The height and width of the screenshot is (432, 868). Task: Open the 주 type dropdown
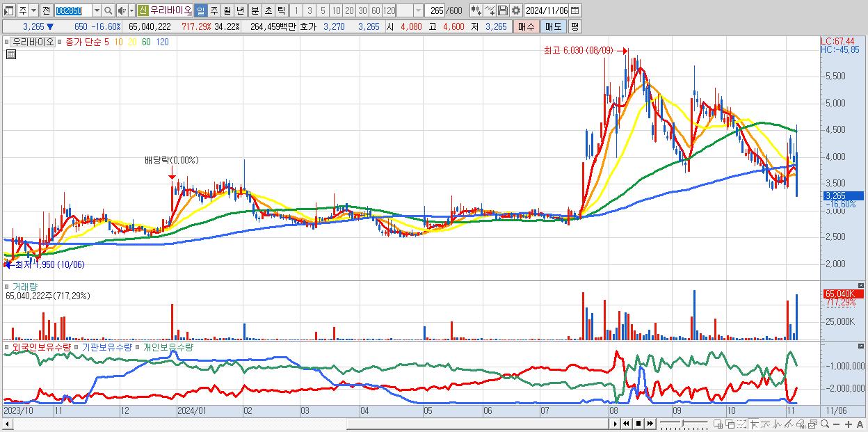[33, 11]
